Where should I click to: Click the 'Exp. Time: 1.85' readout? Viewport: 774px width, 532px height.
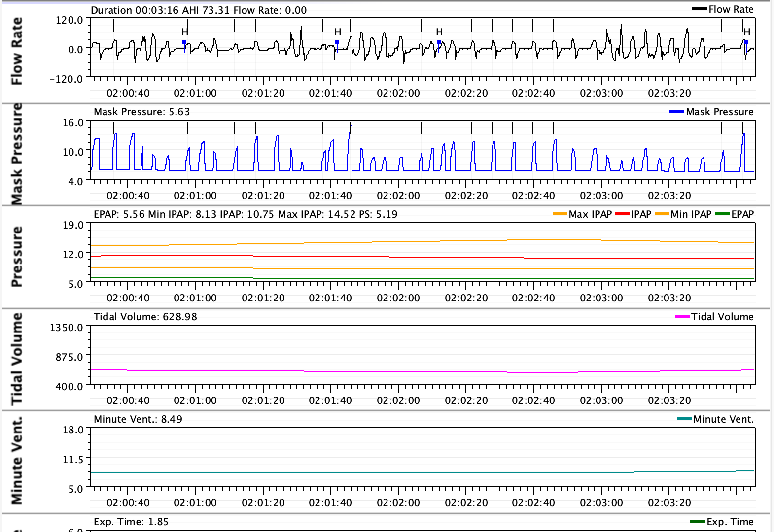pos(131,522)
